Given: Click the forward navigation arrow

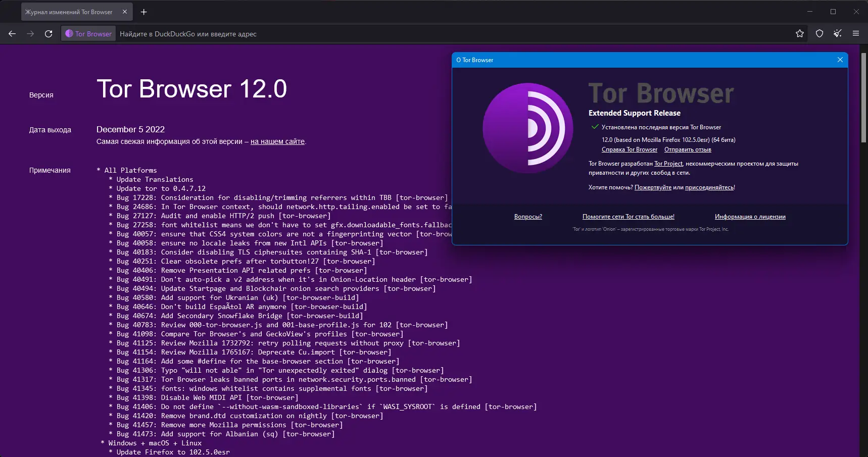Looking at the screenshot, I should click(x=30, y=34).
